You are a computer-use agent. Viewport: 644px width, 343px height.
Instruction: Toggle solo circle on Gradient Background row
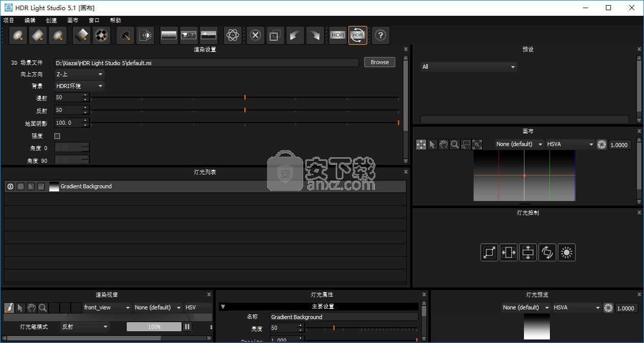click(20, 187)
